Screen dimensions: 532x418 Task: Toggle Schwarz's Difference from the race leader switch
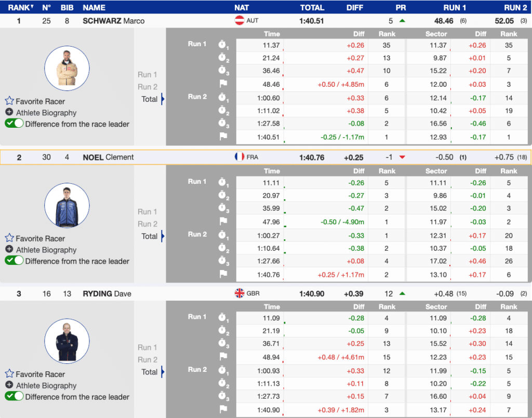tap(14, 124)
